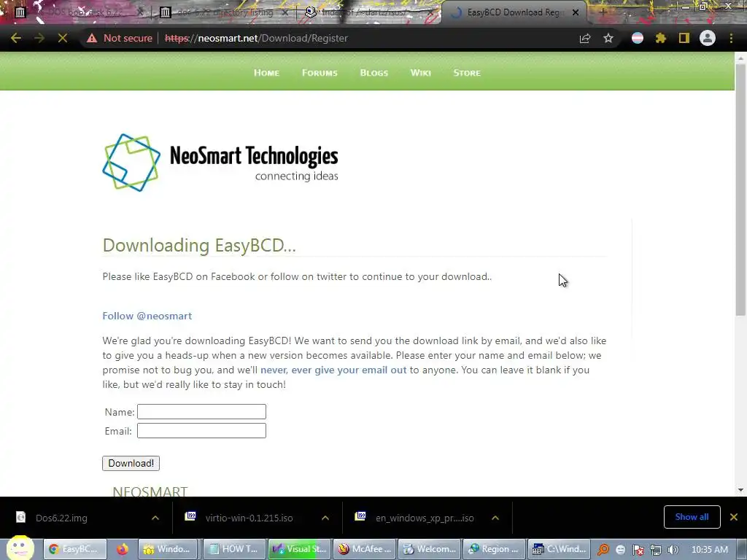Open the Forums nav item
This screenshot has height=560, width=747.
click(x=320, y=73)
